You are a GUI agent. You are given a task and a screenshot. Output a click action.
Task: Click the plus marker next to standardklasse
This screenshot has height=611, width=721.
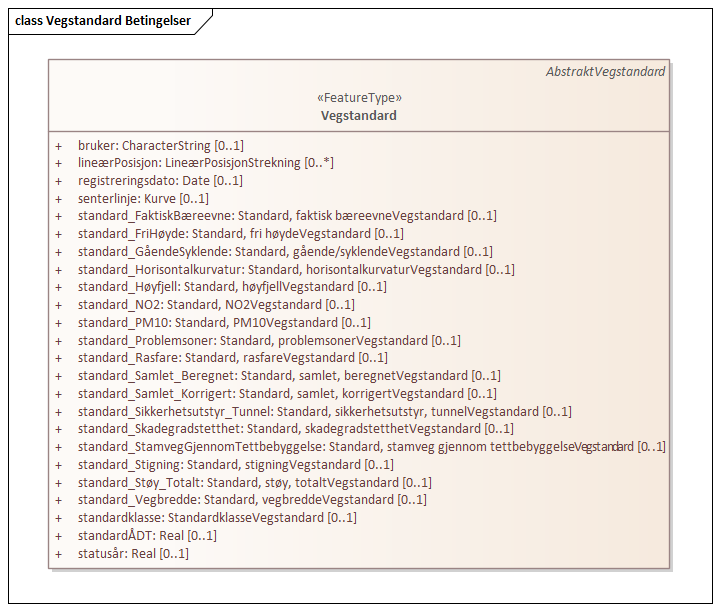point(59,518)
